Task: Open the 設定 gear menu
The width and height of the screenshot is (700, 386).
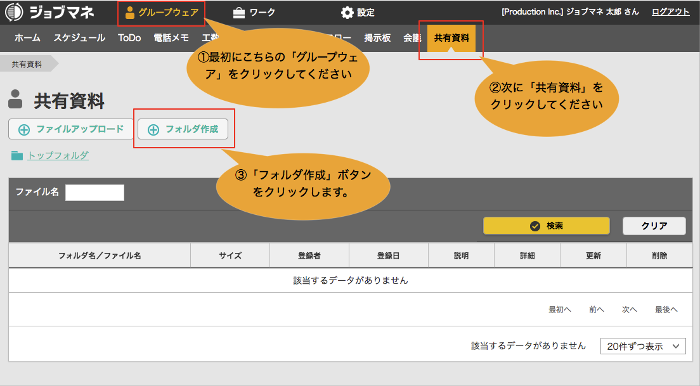Action: point(358,12)
